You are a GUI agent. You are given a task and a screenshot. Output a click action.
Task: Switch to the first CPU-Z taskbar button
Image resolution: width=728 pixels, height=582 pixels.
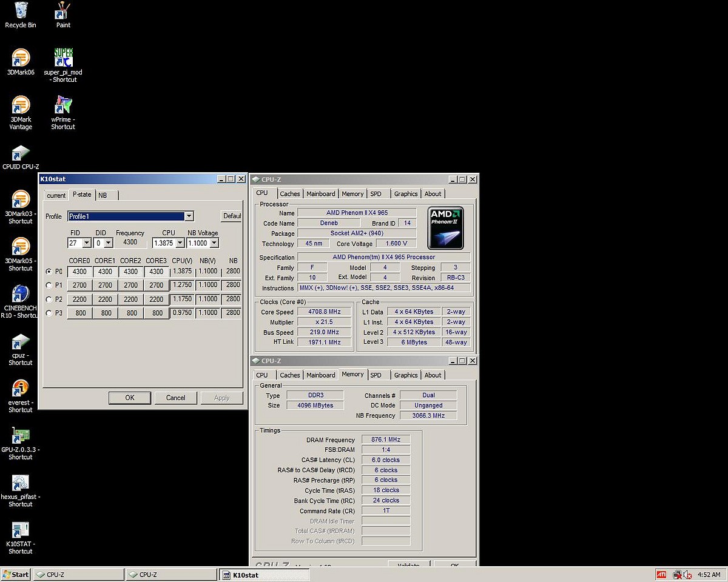(x=79, y=575)
